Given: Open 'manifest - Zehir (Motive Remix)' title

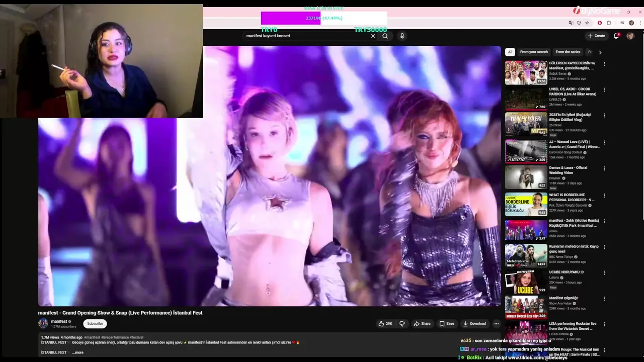Looking at the screenshot, I should tap(574, 223).
